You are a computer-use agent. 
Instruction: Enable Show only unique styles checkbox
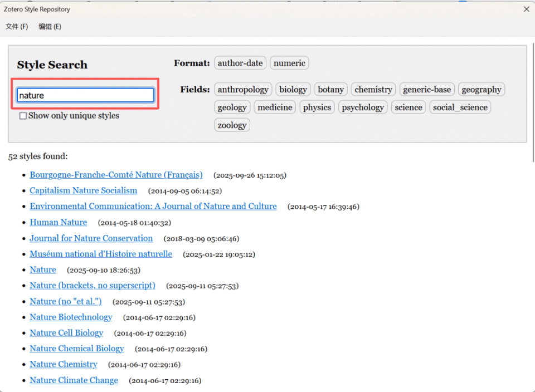coord(23,116)
